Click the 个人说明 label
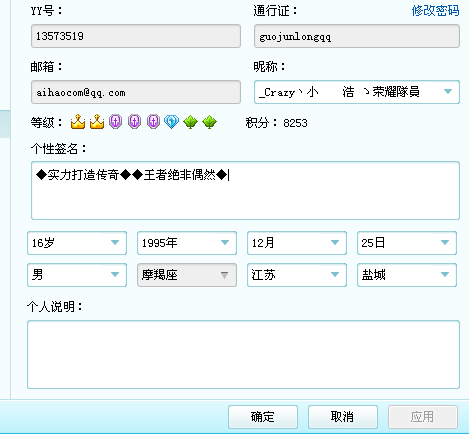Image resolution: width=469 pixels, height=448 pixels. tap(55, 306)
